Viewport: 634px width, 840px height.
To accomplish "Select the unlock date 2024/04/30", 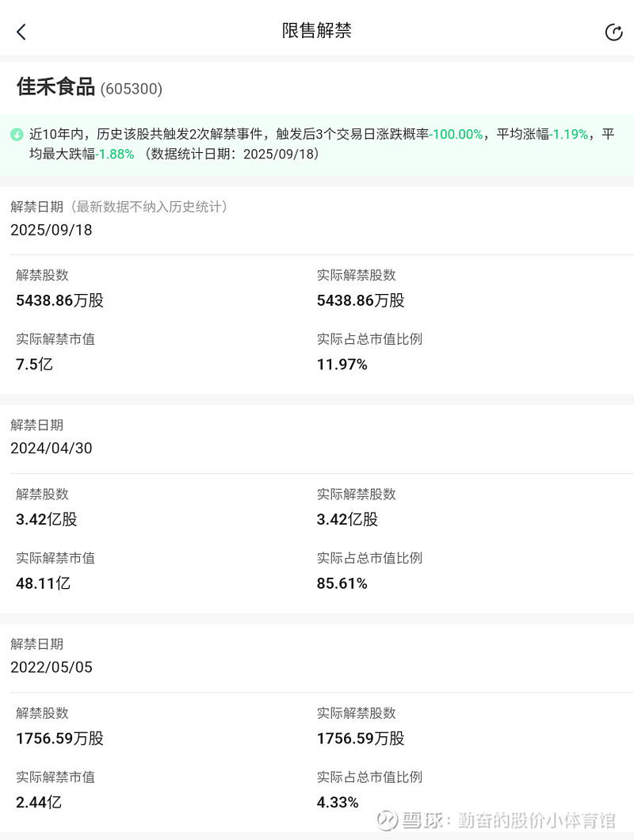I will (x=52, y=449).
